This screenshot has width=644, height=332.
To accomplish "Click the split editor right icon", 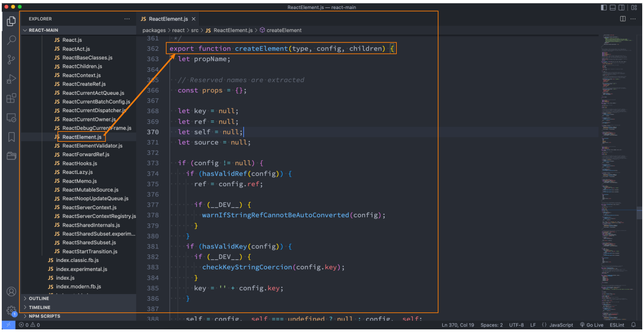I will pos(623,19).
